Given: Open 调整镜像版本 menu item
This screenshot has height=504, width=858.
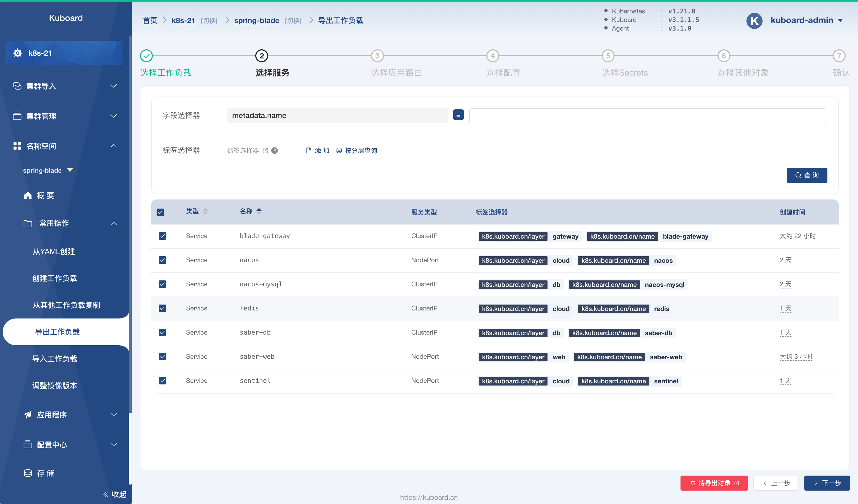Looking at the screenshot, I should pyautogui.click(x=54, y=386).
